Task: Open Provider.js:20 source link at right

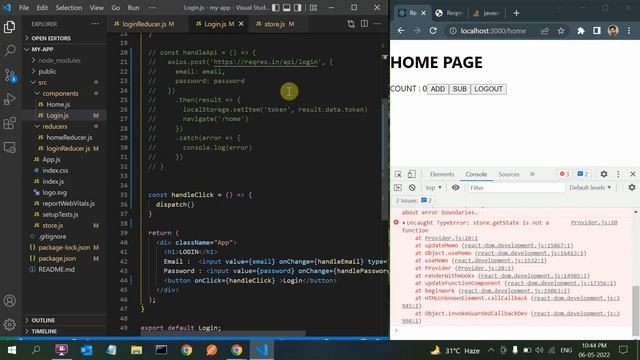Action: (594, 222)
